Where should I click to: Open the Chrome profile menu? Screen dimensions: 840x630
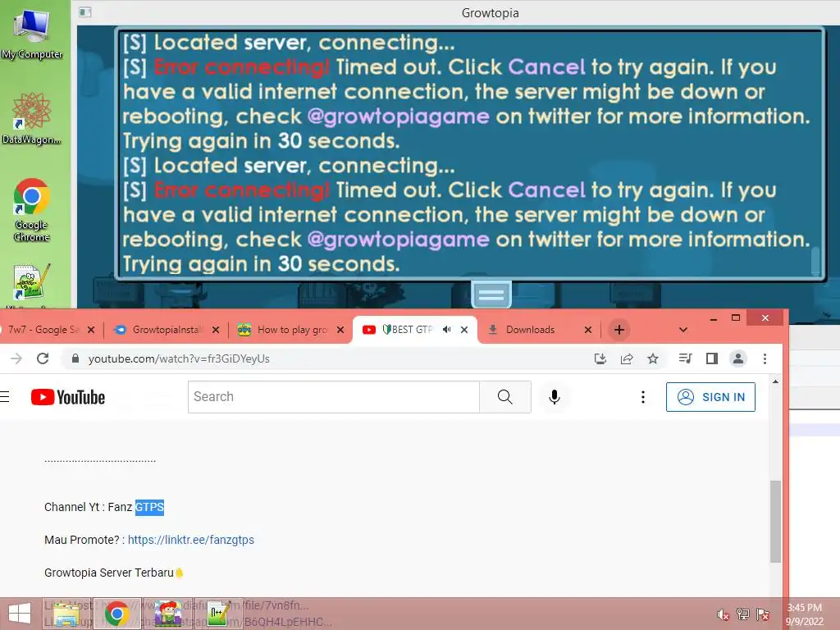738,358
